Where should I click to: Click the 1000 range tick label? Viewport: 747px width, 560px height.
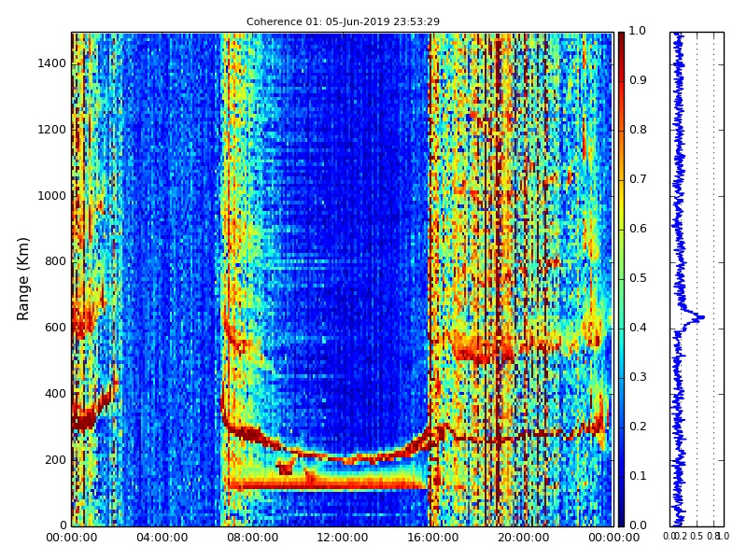coord(52,196)
